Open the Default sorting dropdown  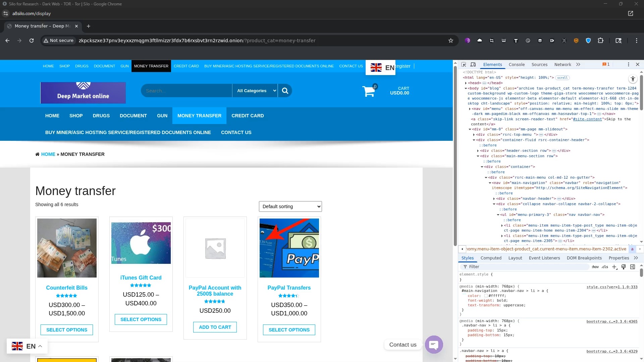point(290,206)
